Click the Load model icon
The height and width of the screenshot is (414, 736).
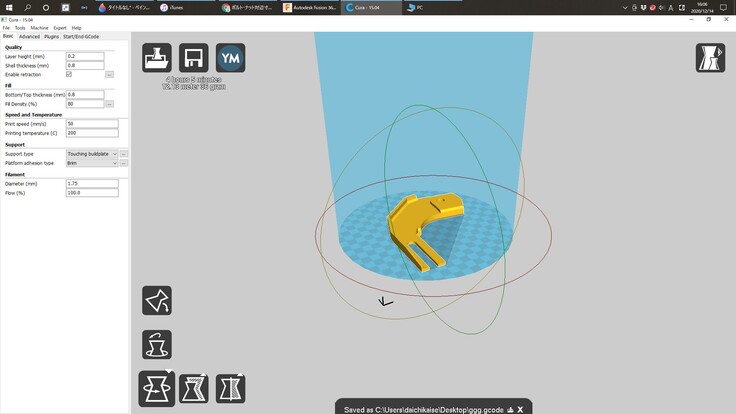pos(157,59)
